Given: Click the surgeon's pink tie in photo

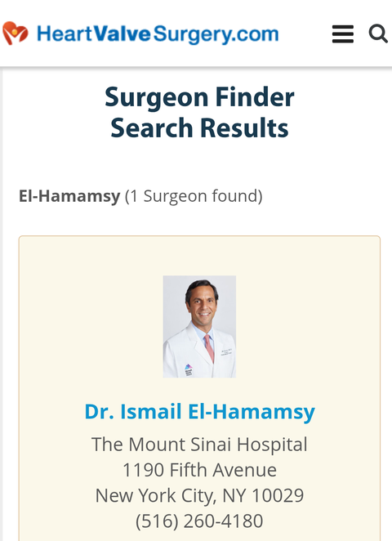Looking at the screenshot, I should coord(209,348).
